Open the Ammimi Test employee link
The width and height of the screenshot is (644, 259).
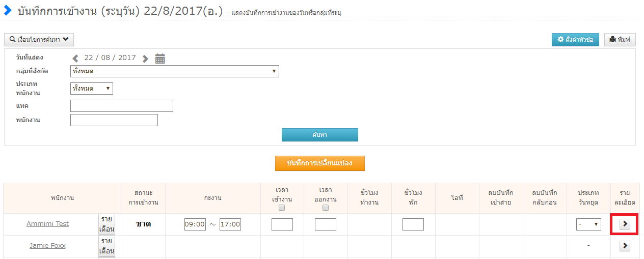[47, 224]
